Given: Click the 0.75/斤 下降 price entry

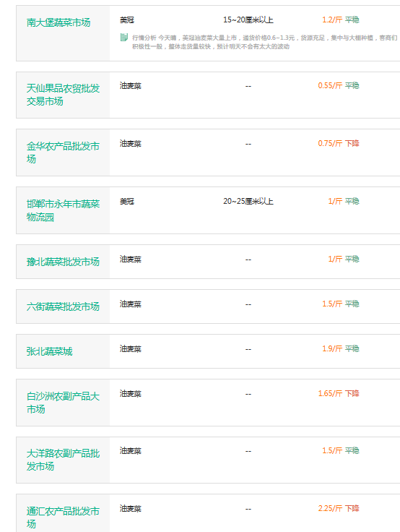Looking at the screenshot, I should point(339,144).
